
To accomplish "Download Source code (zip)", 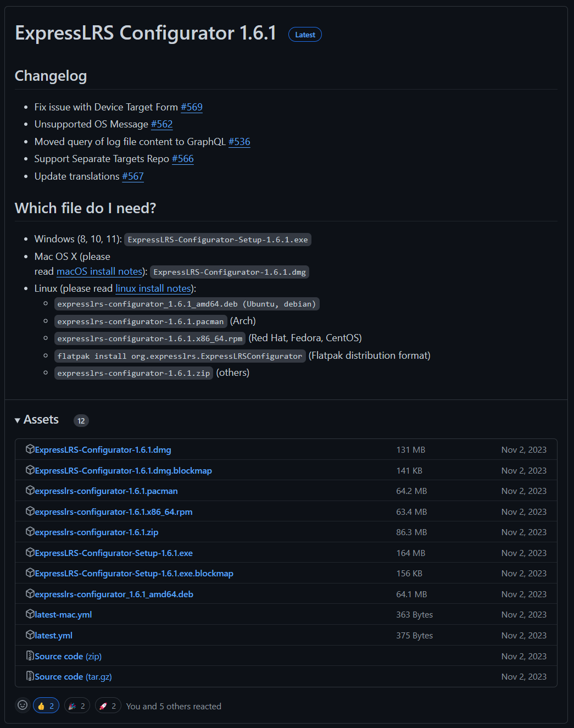I will click(68, 656).
